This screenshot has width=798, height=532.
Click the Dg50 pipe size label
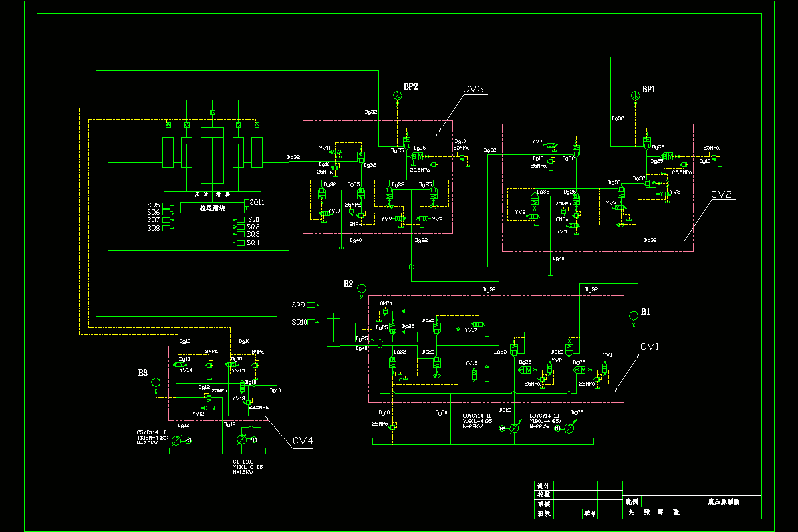[x=440, y=413]
